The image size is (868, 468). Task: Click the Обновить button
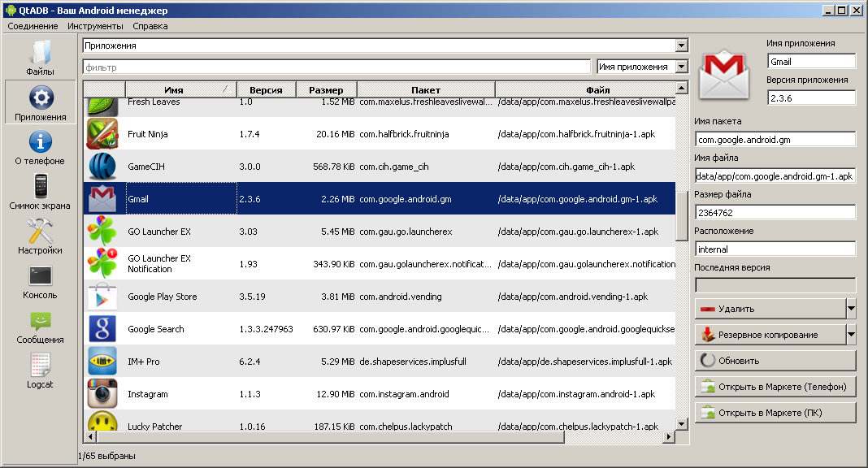pos(775,361)
